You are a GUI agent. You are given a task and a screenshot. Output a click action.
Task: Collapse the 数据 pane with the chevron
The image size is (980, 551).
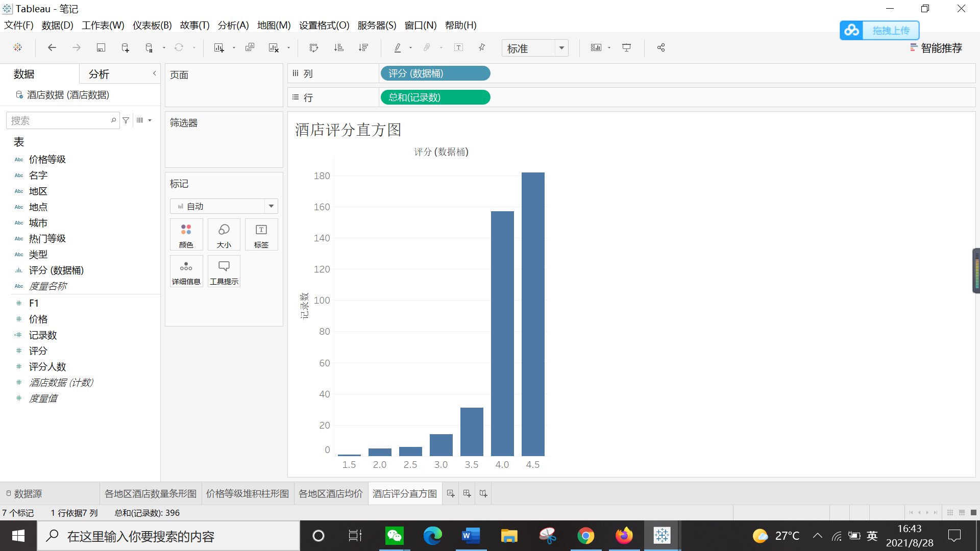click(x=154, y=73)
